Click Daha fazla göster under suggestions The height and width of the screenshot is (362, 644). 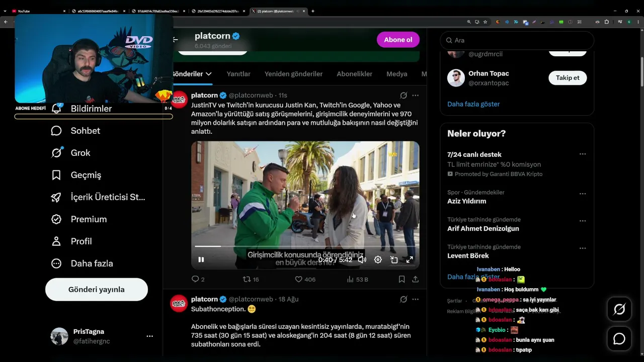coord(473,104)
